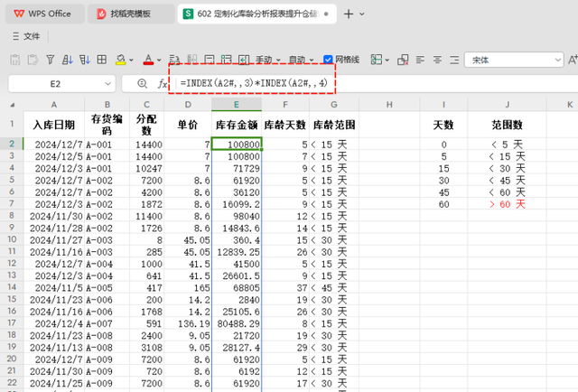
Task: Click the Select All corner triangle
Action: (x=12, y=105)
